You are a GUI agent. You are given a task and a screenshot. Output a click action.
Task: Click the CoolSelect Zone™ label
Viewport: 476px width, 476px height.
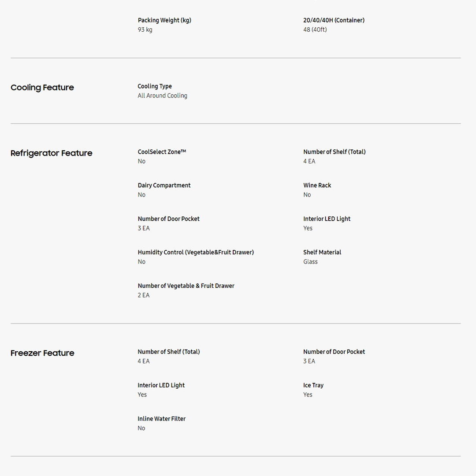point(162,152)
